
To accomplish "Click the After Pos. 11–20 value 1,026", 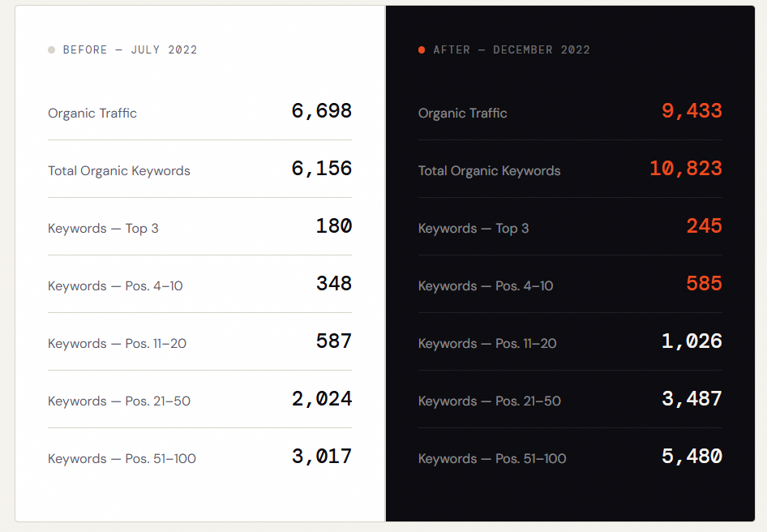I will tap(692, 341).
